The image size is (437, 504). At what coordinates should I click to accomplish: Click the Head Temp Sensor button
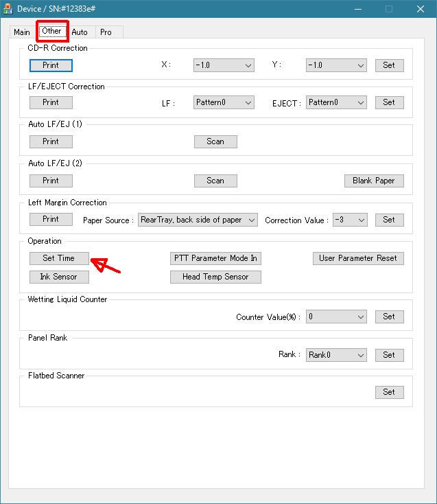click(x=215, y=277)
